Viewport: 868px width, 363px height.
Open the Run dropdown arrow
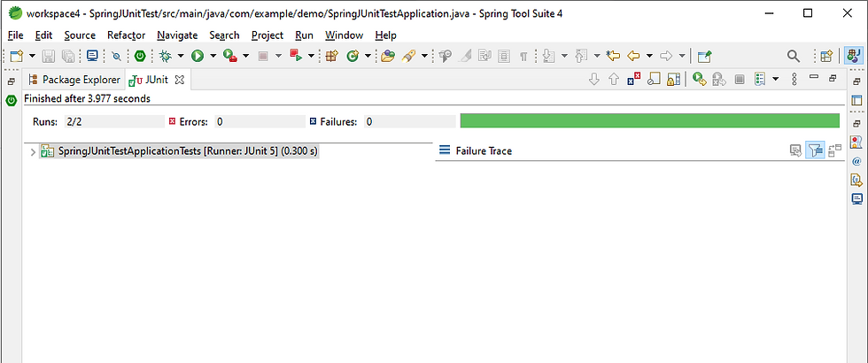(213, 56)
